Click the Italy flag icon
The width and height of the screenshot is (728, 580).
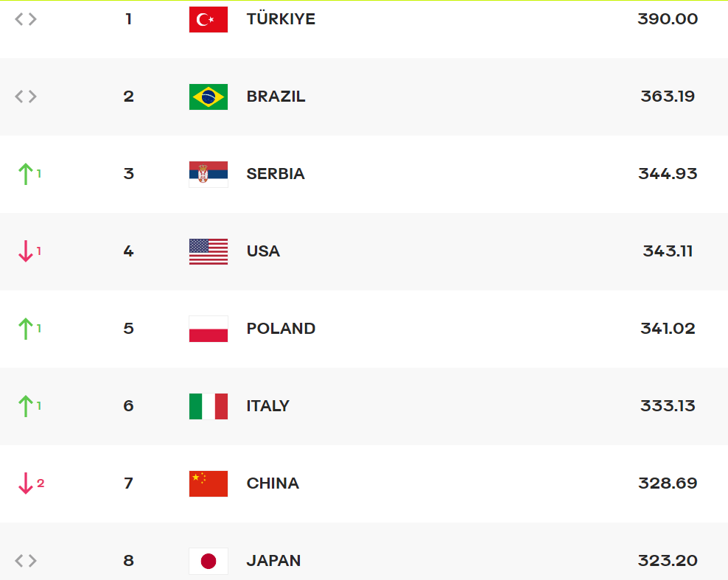(x=209, y=406)
